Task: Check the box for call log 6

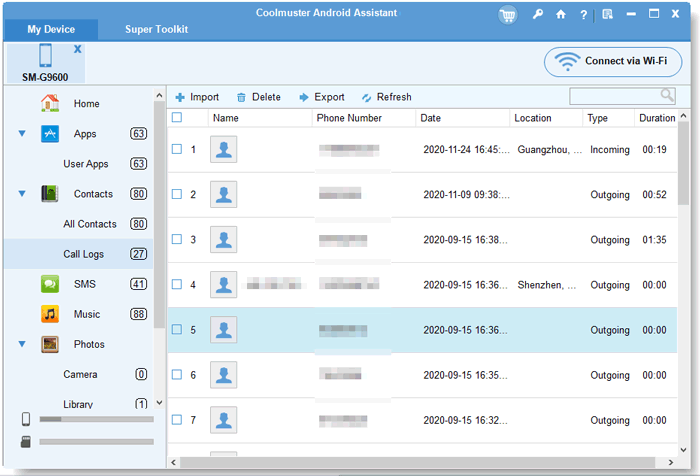Action: (177, 374)
